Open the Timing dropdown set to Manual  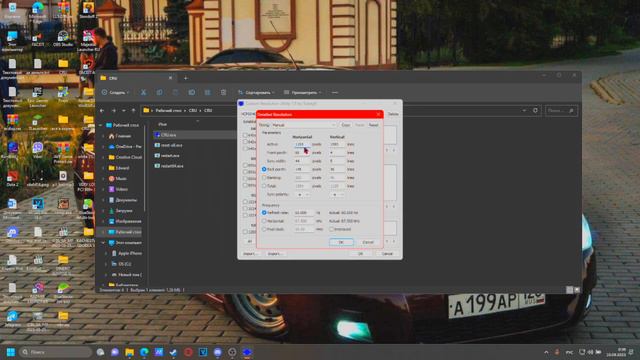303,125
